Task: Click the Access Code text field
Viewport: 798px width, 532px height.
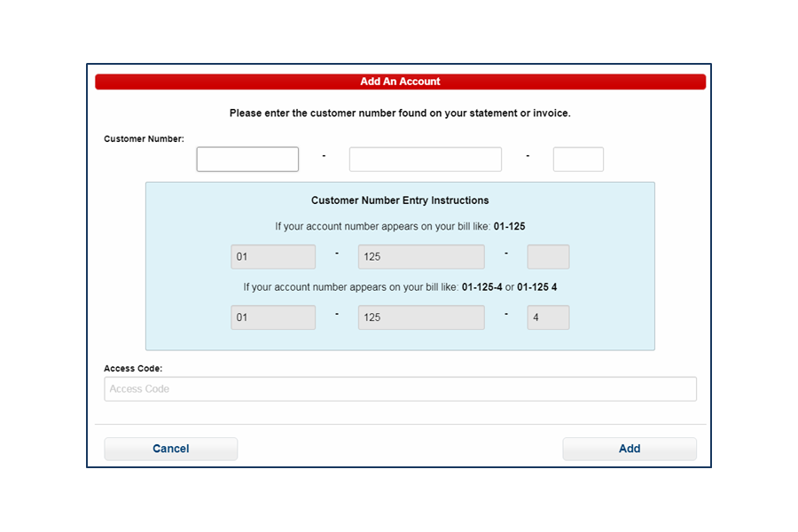Action: point(399,388)
